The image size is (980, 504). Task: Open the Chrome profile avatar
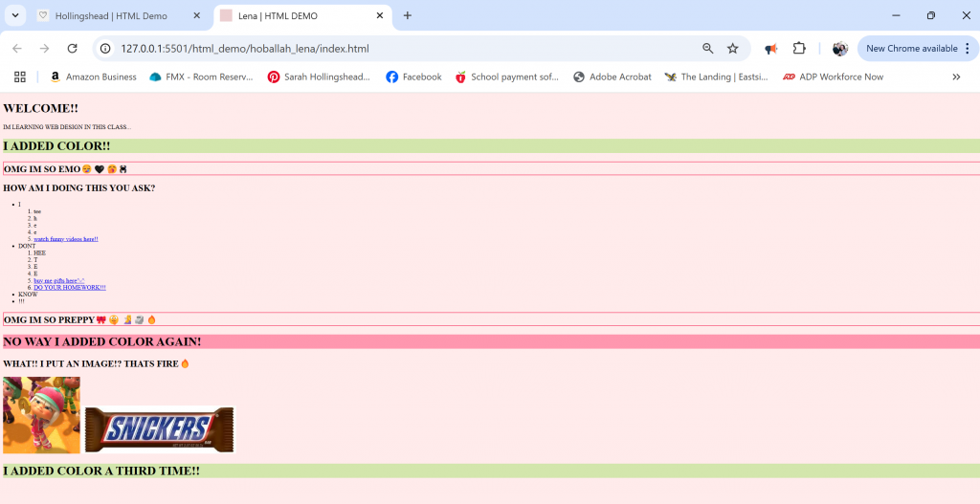coord(840,49)
